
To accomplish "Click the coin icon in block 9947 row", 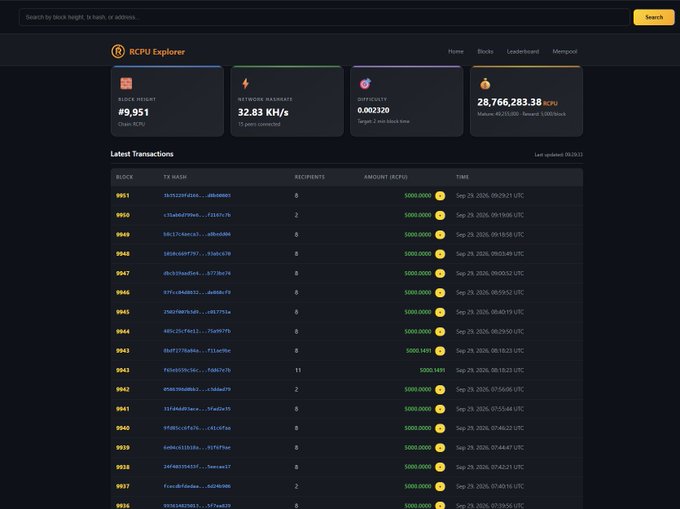I will click(x=440, y=273).
